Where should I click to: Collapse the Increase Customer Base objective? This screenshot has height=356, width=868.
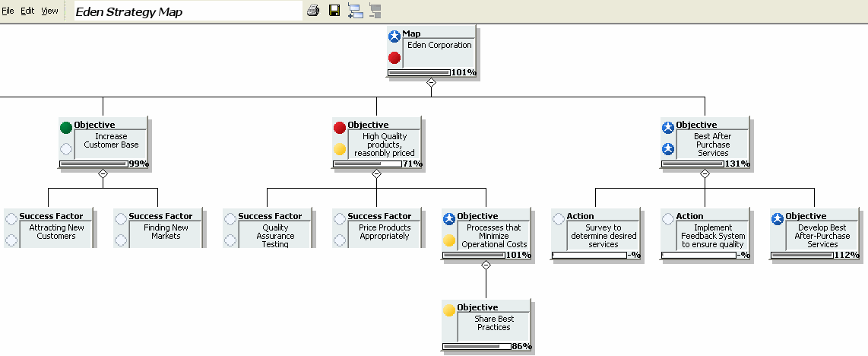click(103, 174)
